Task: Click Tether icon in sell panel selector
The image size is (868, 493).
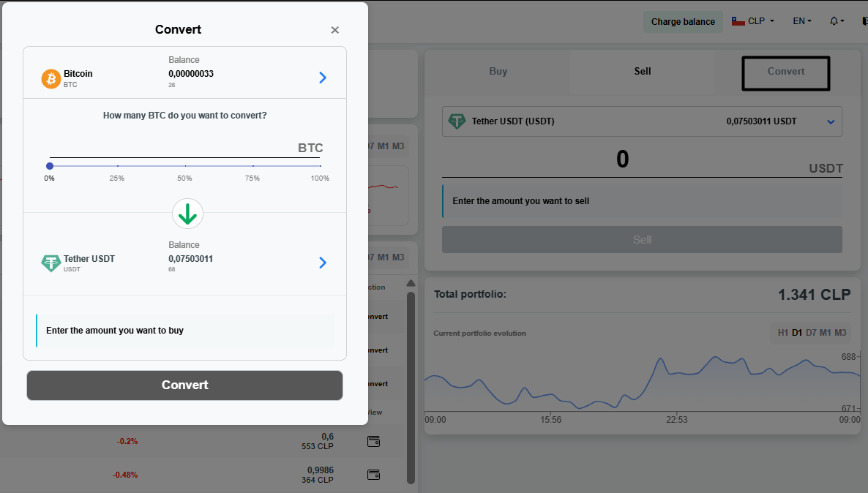Action: pyautogui.click(x=457, y=121)
